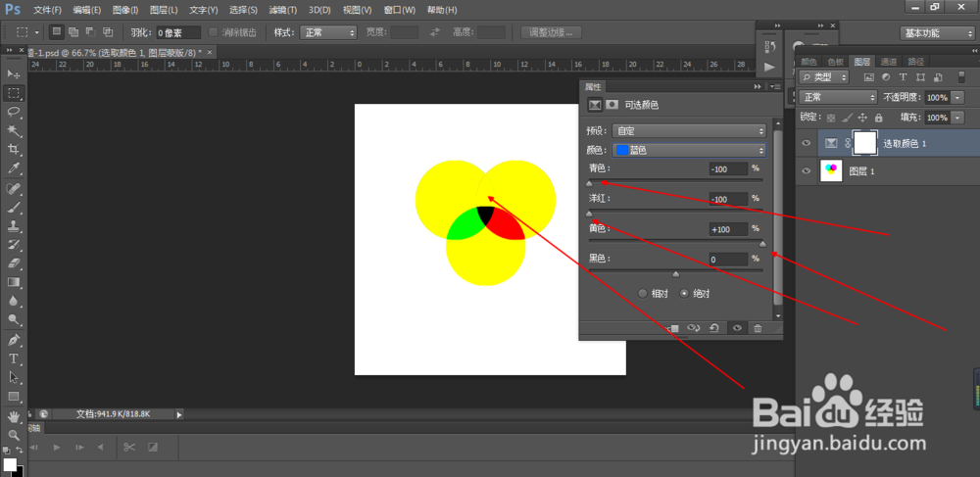The width and height of the screenshot is (980, 477).
Task: Select the Crop tool
Action: [x=13, y=149]
